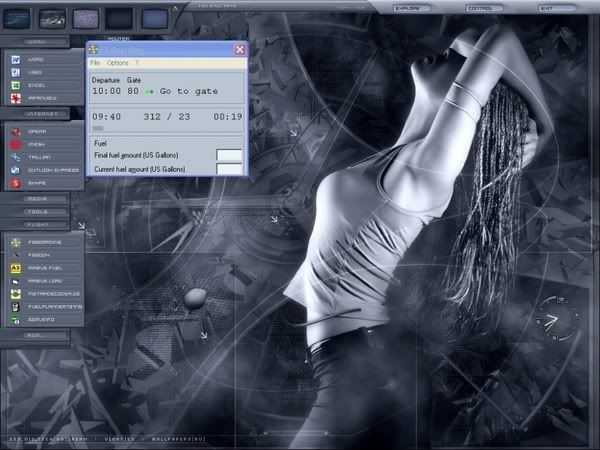The image size is (600, 450).
Task: Select the fifth light blue thumbnail
Action: click(x=155, y=18)
